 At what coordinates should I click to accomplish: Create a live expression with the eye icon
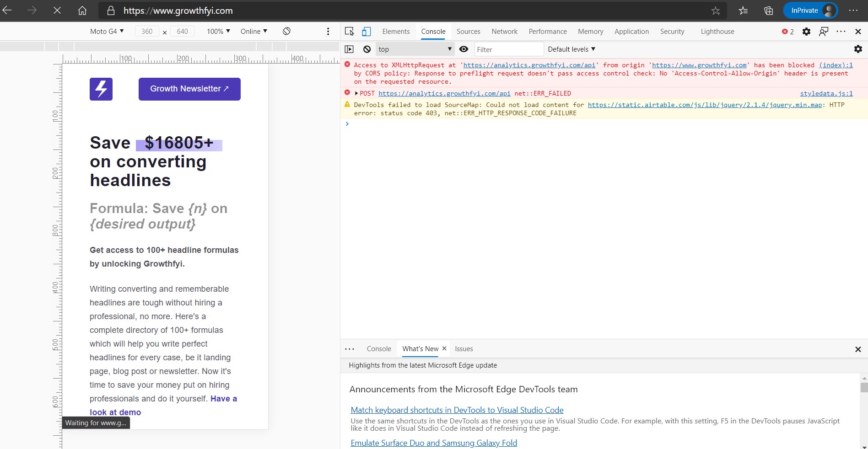pos(464,49)
